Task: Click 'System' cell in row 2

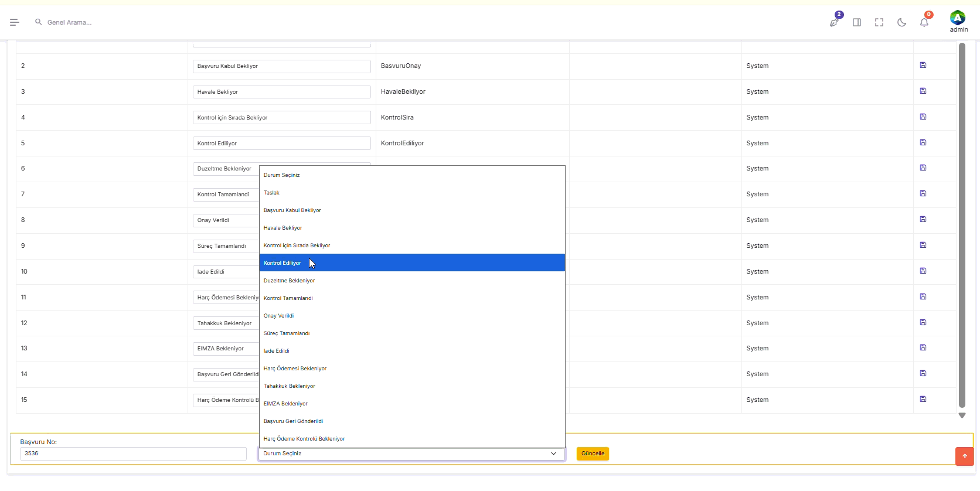Action: point(757,66)
